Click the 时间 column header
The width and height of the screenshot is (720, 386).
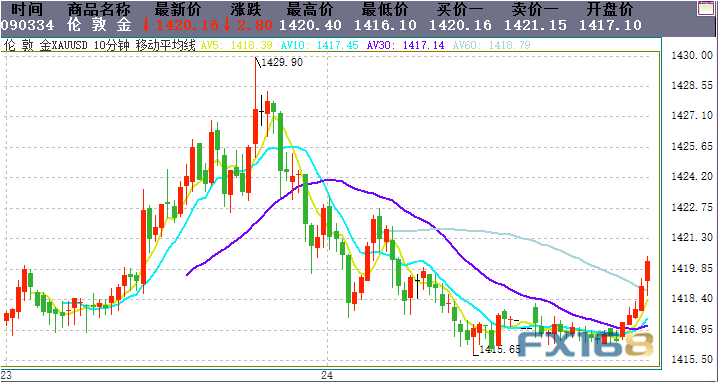pos(27,9)
